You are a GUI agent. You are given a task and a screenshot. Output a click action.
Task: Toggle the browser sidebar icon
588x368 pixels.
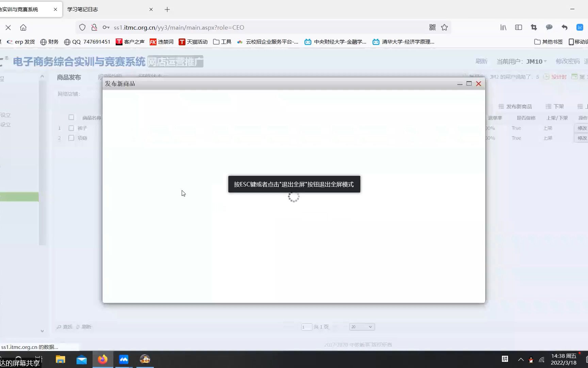[519, 27]
